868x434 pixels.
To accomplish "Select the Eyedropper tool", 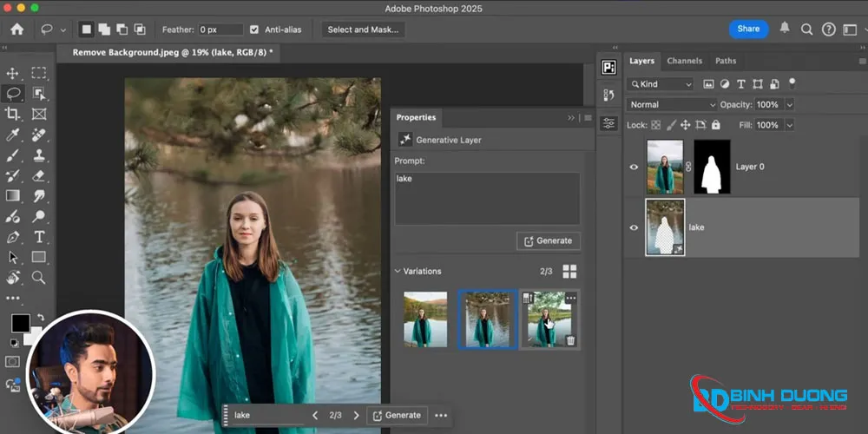I will 12,135.
